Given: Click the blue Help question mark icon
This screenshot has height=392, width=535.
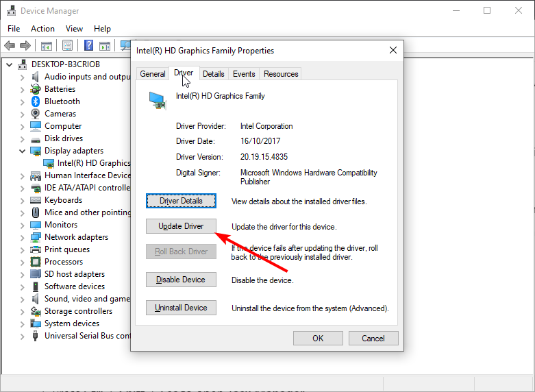Looking at the screenshot, I should (89, 45).
